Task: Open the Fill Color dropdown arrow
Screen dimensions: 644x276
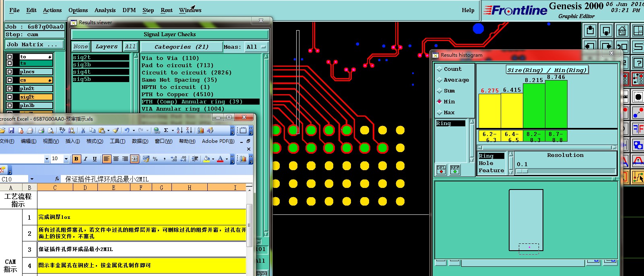Action: click(x=213, y=159)
